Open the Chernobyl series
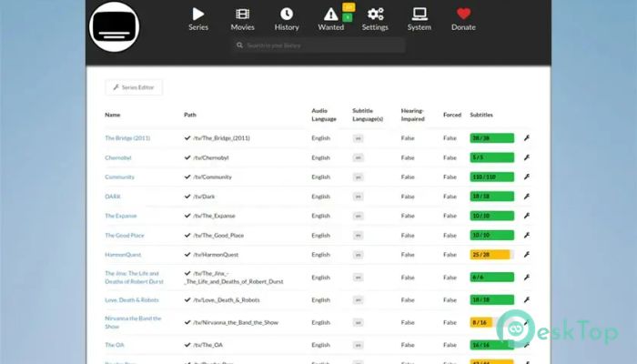This screenshot has height=364, width=637. tap(117, 157)
